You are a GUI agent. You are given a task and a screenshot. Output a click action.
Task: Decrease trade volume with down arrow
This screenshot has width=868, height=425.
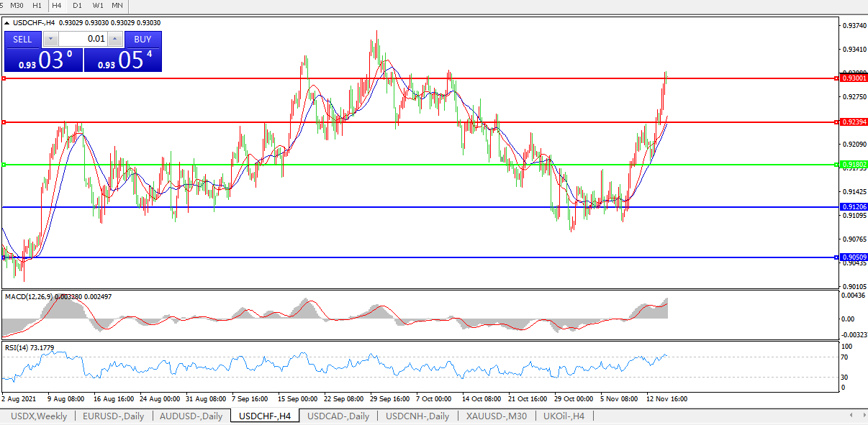click(x=50, y=39)
